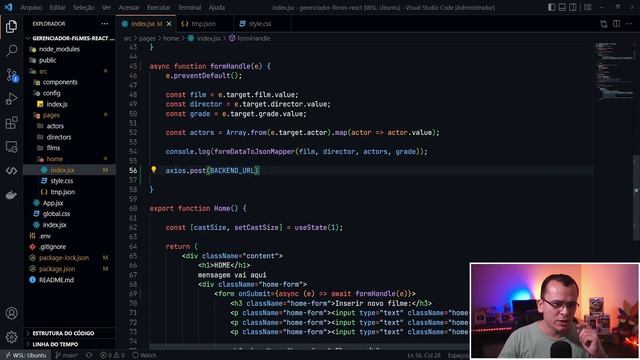Open style.css in the home folder
Image resolution: width=640 pixels, height=360 pixels.
click(69, 181)
